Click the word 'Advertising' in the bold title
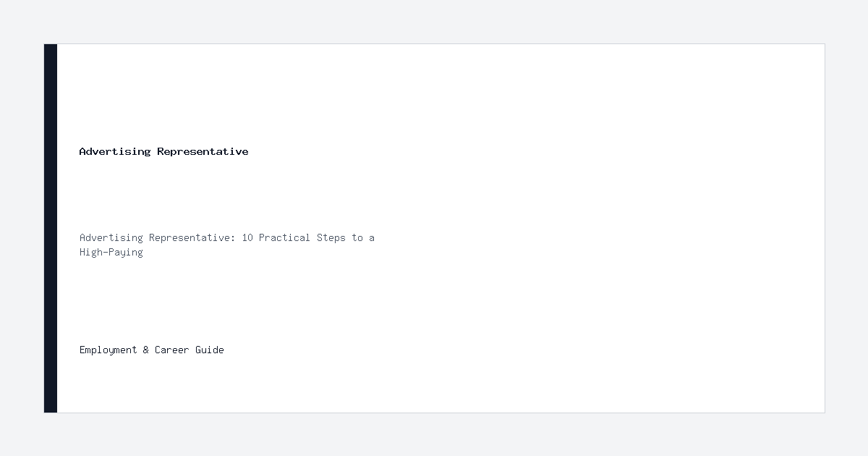Viewport: 868px width, 456px height. coord(115,151)
